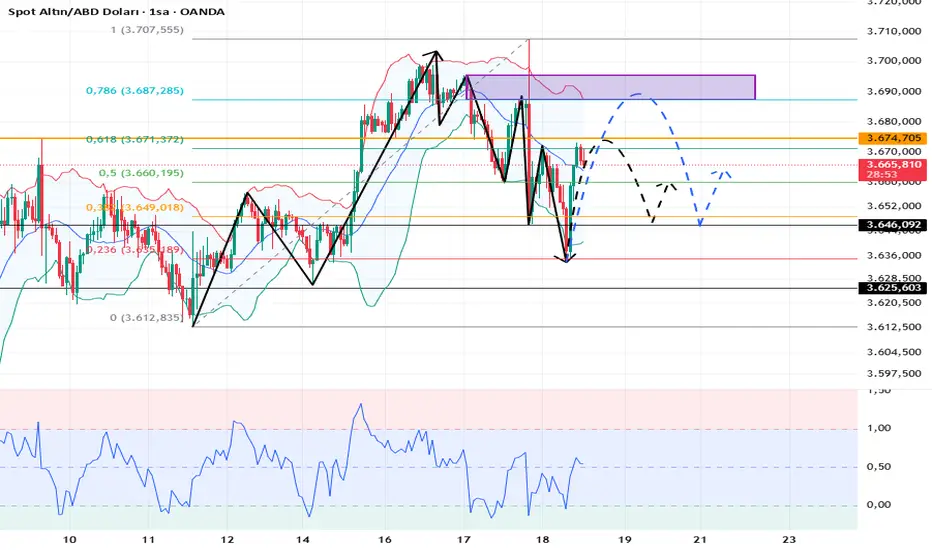Click date 17 on the time axis

464,539
